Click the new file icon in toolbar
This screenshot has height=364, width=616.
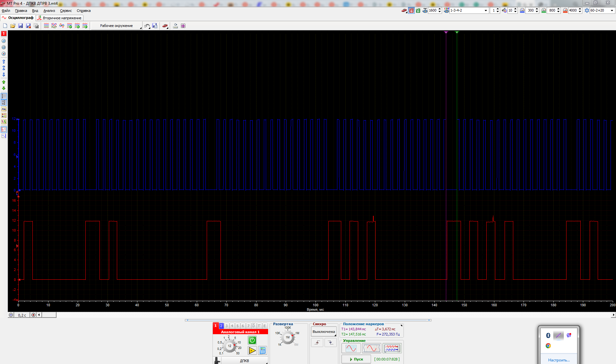[x=5, y=26]
